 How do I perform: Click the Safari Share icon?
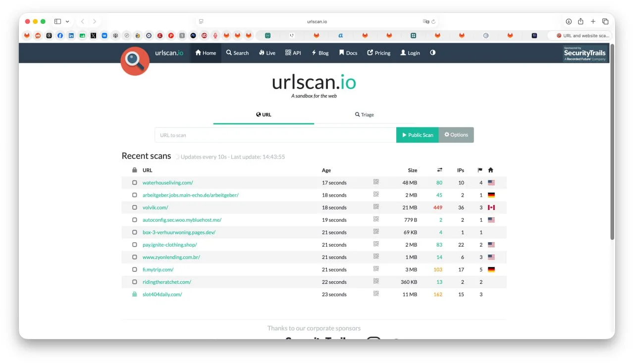coord(581,21)
